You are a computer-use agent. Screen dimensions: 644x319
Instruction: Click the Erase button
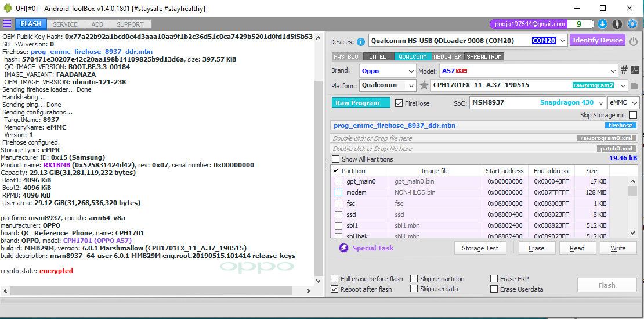(x=537, y=248)
